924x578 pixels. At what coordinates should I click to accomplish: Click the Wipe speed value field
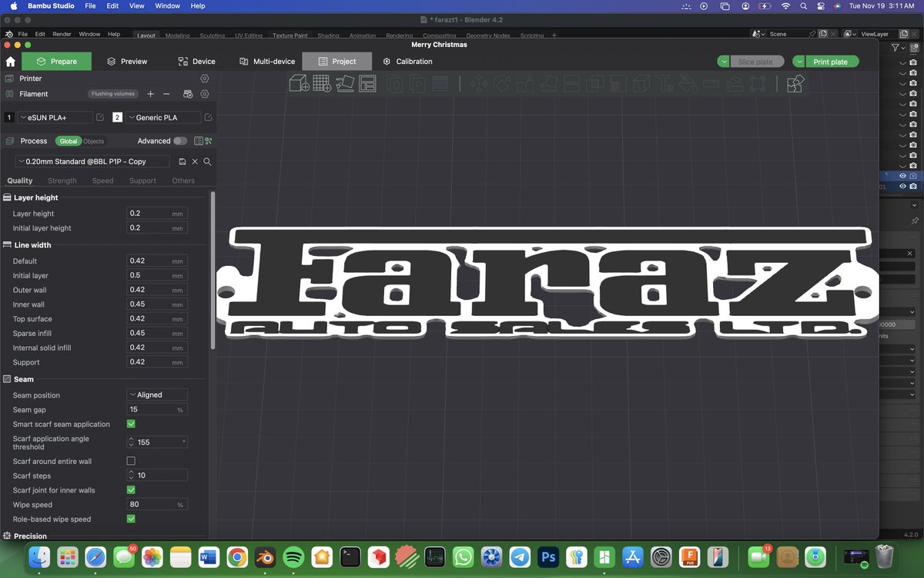pyautogui.click(x=157, y=505)
